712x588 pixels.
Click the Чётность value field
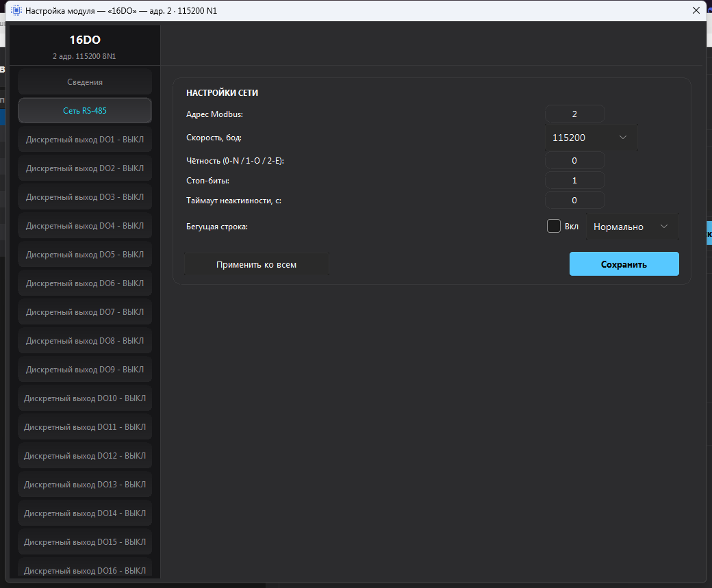click(574, 161)
